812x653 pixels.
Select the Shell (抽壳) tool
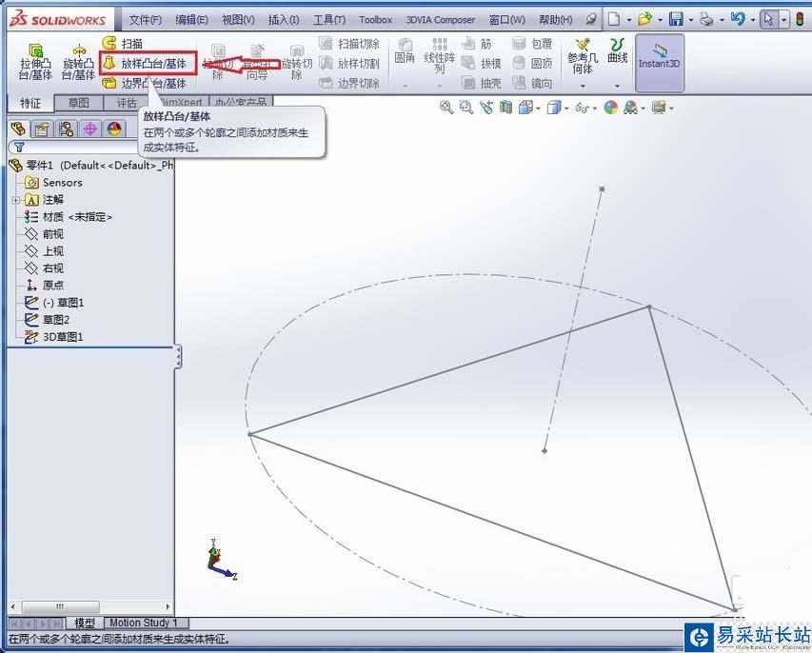tap(481, 83)
